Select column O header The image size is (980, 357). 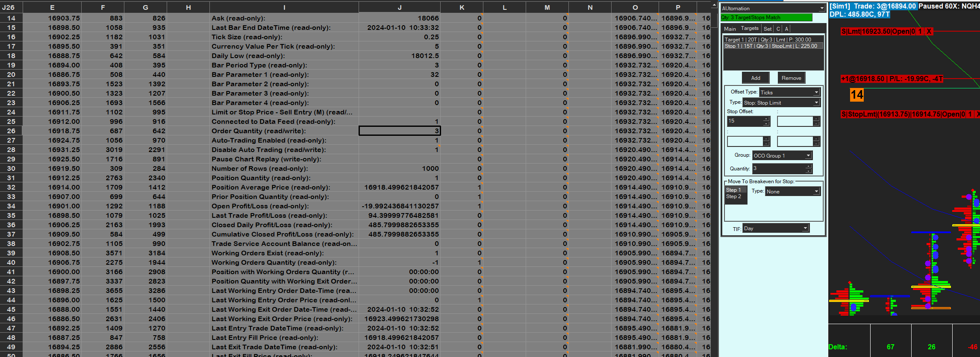click(635, 7)
